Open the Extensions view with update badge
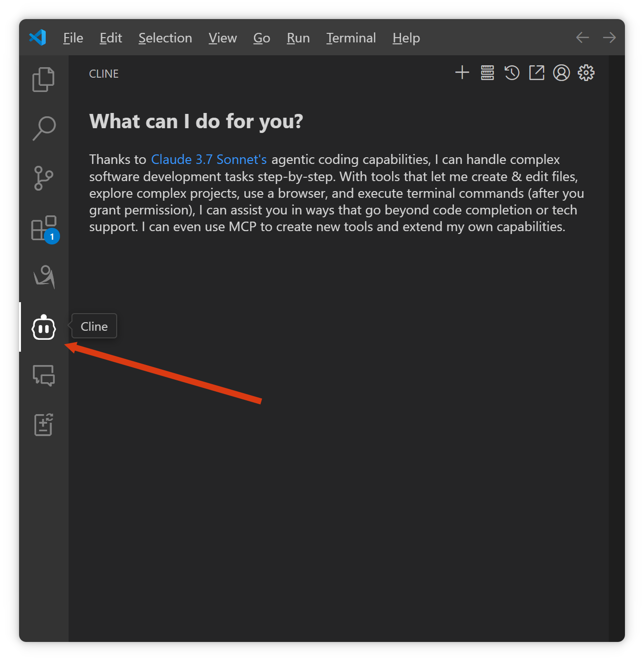644x661 pixels. (43, 228)
